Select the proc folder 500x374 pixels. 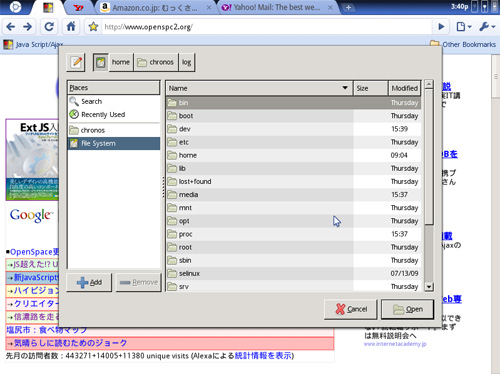[293, 234]
